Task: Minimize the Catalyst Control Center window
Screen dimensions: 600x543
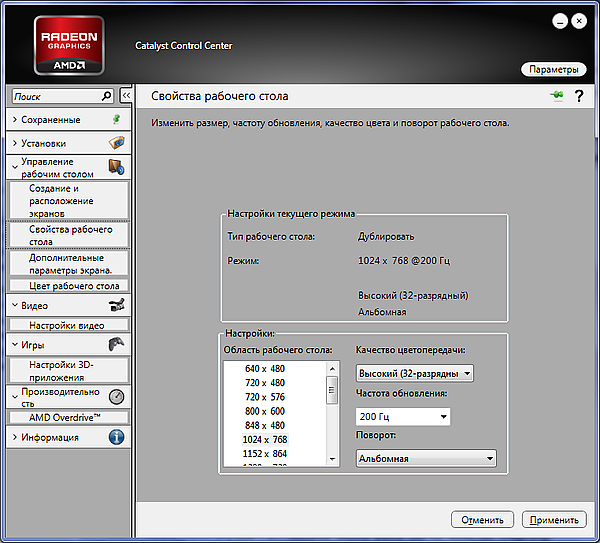Action: pyautogui.click(x=560, y=21)
